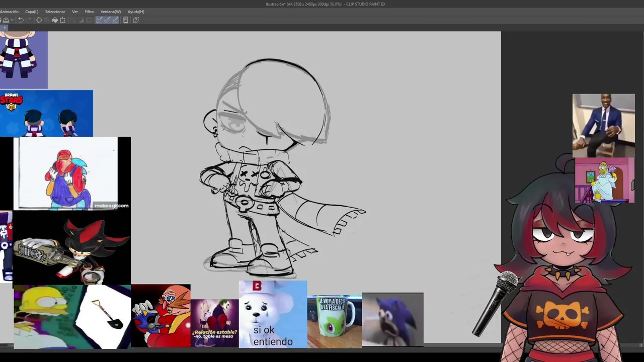Toggle Snap to Special Ruler icon

point(107,20)
